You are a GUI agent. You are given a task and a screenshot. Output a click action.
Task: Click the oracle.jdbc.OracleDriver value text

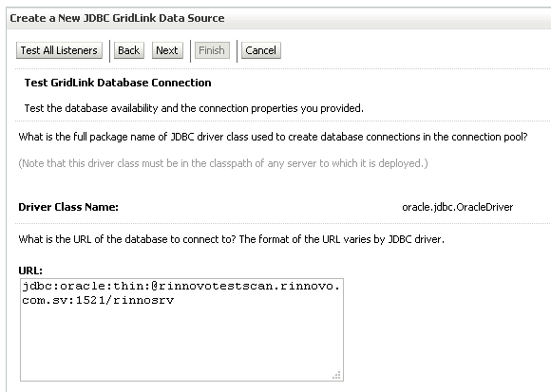tap(458, 208)
